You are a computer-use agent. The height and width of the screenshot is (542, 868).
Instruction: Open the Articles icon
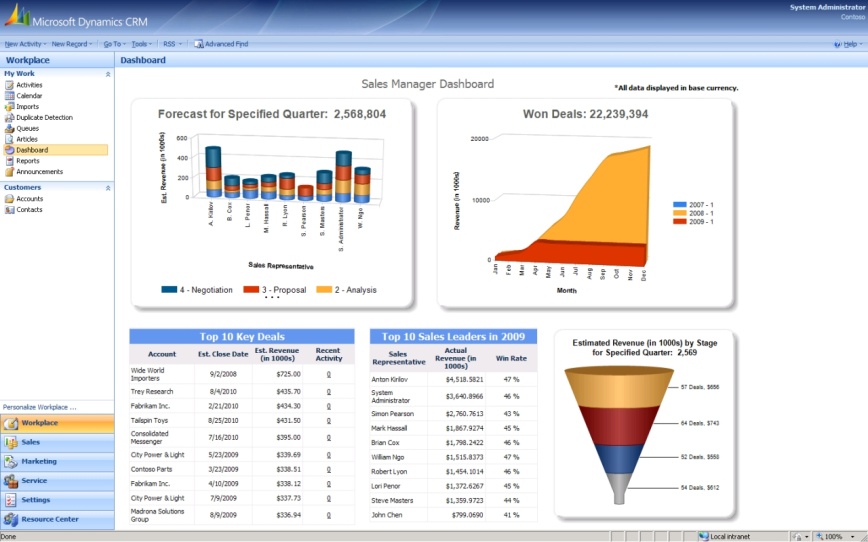9,139
